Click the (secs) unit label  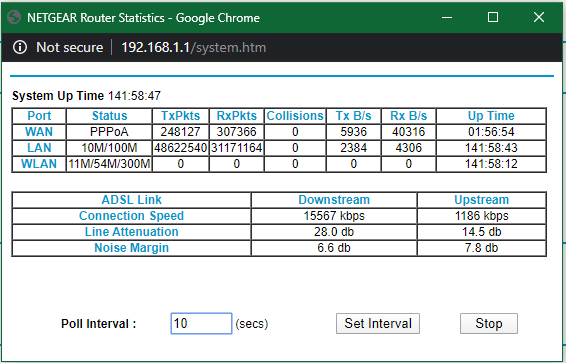coord(252,324)
